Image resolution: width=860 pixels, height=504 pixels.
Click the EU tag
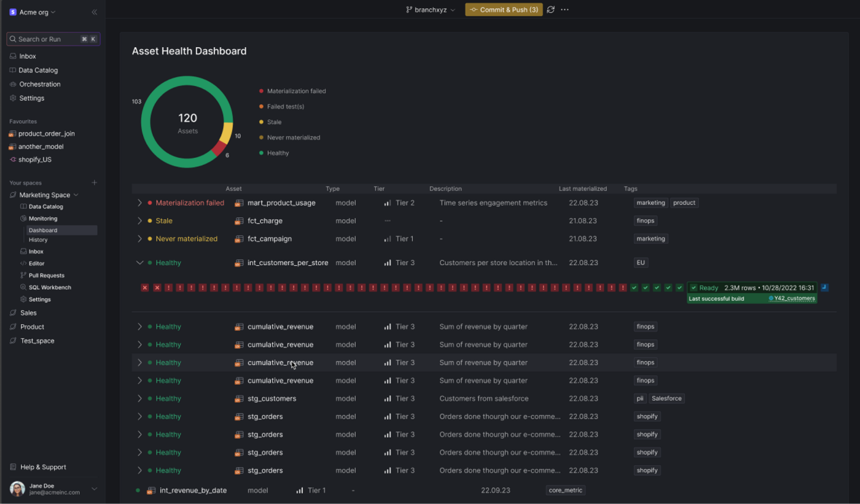pyautogui.click(x=641, y=263)
